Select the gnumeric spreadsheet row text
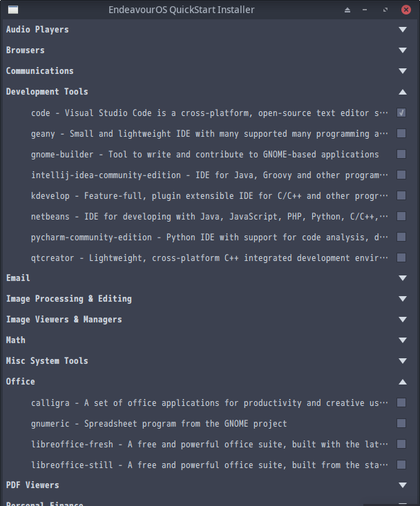Image resolution: width=420 pixels, height=506 pixels. (x=159, y=423)
